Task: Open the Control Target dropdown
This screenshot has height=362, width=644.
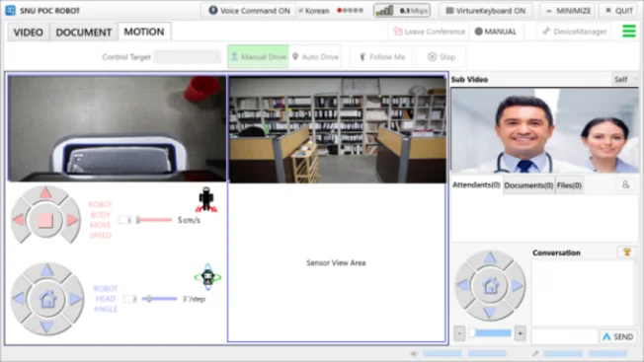Action: (188, 57)
